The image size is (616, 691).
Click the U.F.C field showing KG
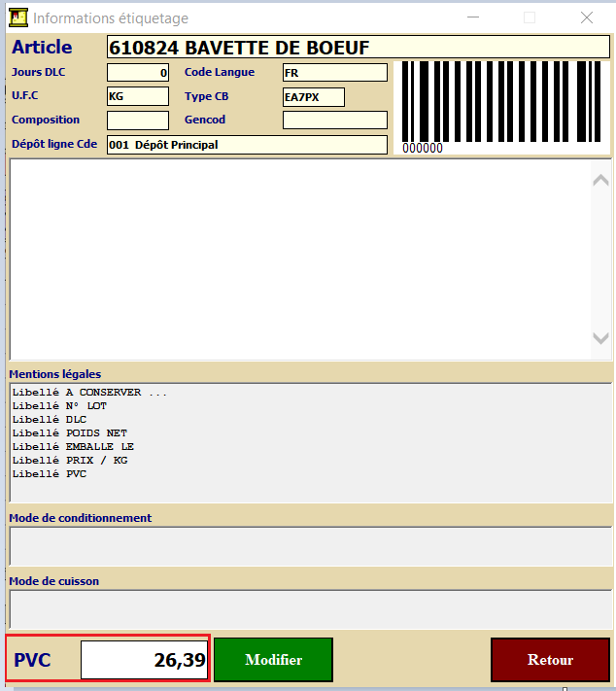(137, 96)
